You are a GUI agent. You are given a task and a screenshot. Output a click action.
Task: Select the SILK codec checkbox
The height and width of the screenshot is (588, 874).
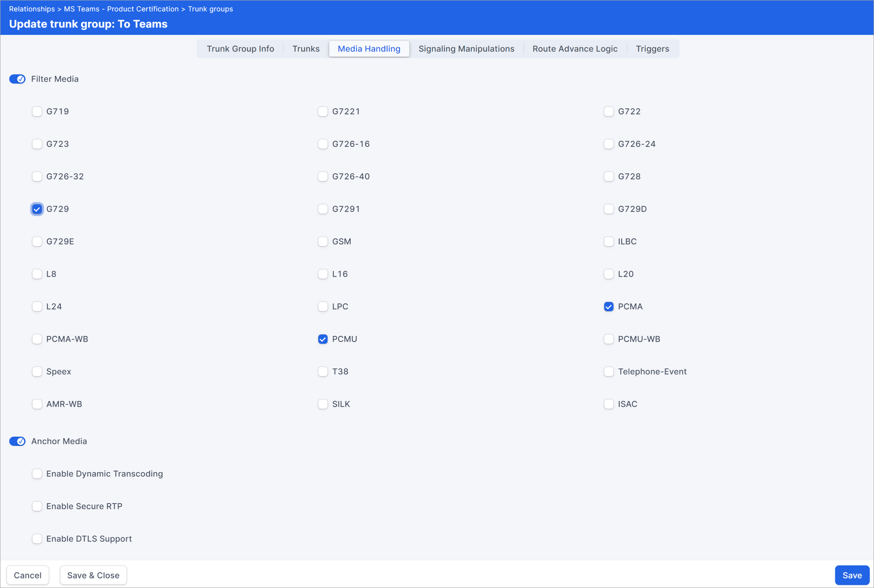click(x=323, y=404)
